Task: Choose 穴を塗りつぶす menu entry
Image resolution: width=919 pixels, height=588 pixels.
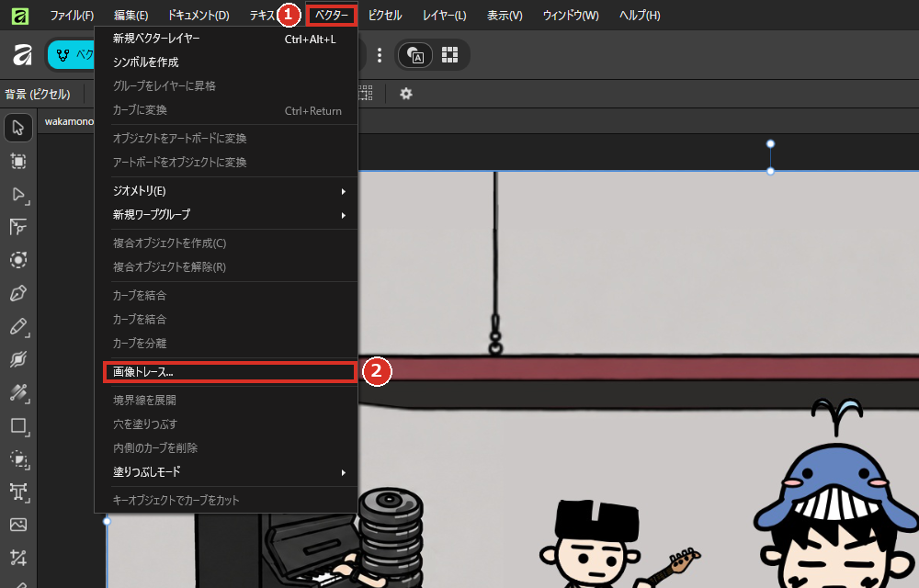Action: click(x=226, y=424)
